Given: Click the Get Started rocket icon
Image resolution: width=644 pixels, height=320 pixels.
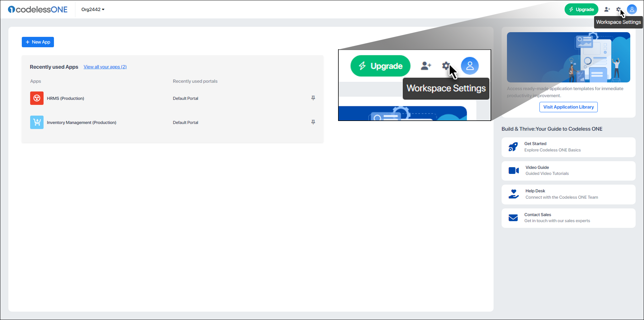Looking at the screenshot, I should (x=513, y=147).
